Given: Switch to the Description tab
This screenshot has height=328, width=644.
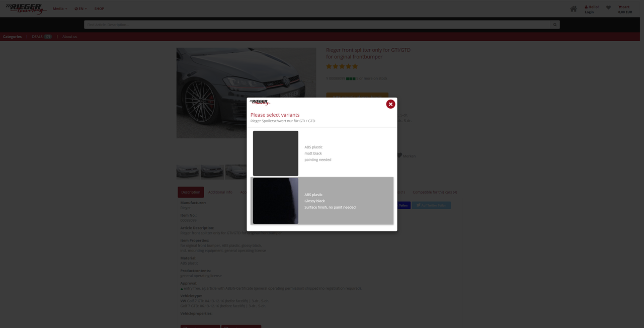Looking at the screenshot, I should [191, 192].
